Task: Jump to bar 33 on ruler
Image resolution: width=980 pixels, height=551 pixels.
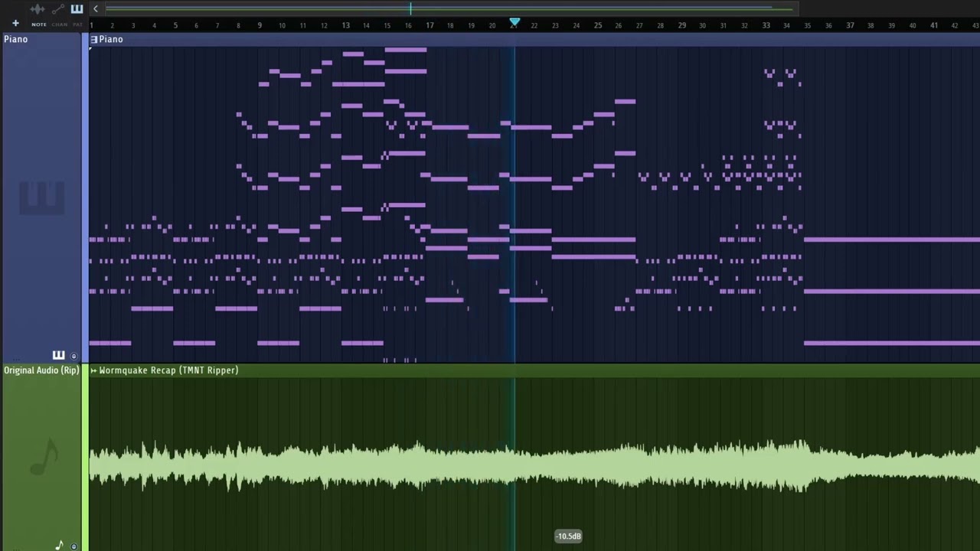Action: tap(766, 25)
